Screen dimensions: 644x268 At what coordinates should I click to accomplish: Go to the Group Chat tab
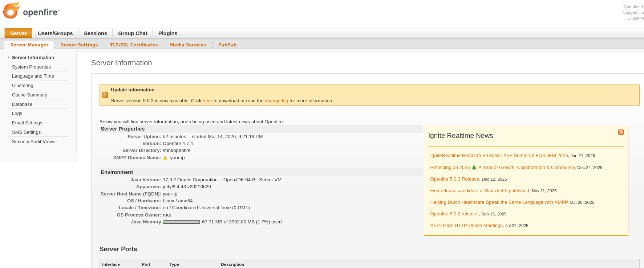133,33
